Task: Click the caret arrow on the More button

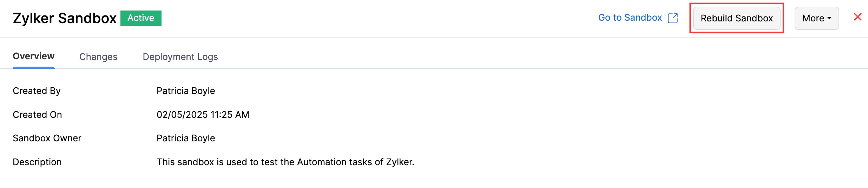Action: (x=829, y=18)
